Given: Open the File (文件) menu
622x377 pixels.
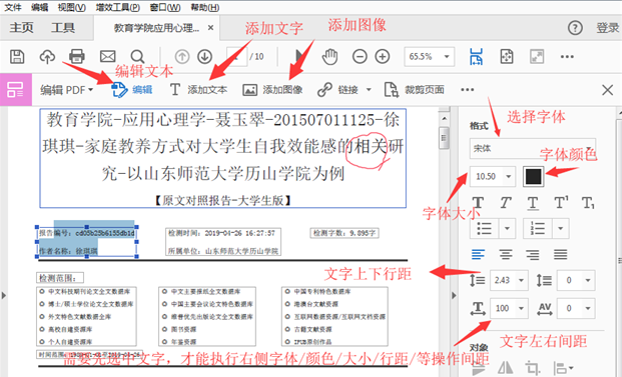Looking at the screenshot, I should (13, 7).
